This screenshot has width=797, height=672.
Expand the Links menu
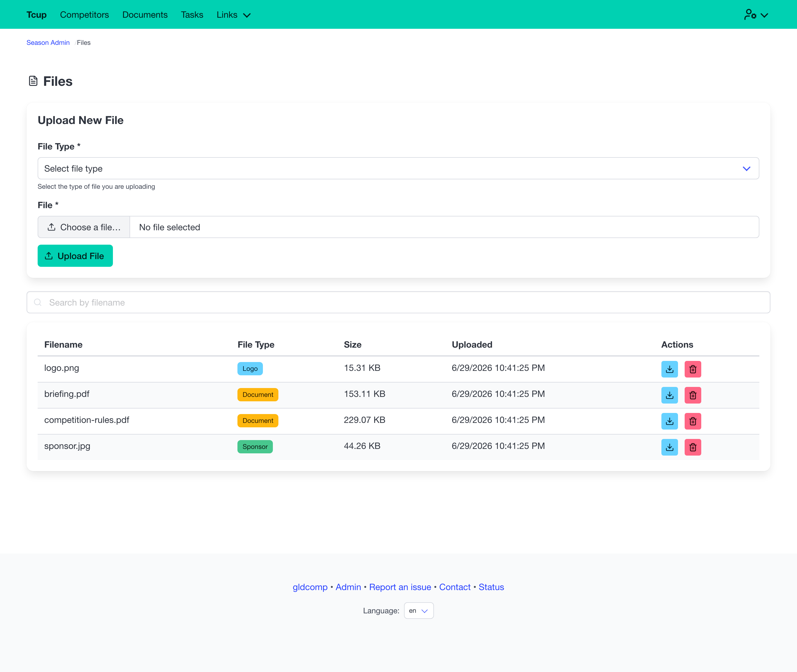click(x=234, y=15)
